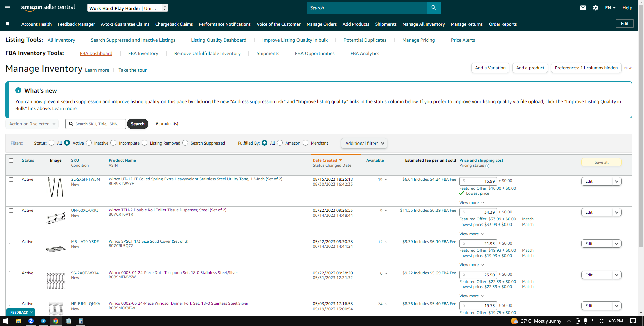Click the Toilet Tissue Dispenser product thumbnail
The image size is (644, 326).
click(x=56, y=218)
